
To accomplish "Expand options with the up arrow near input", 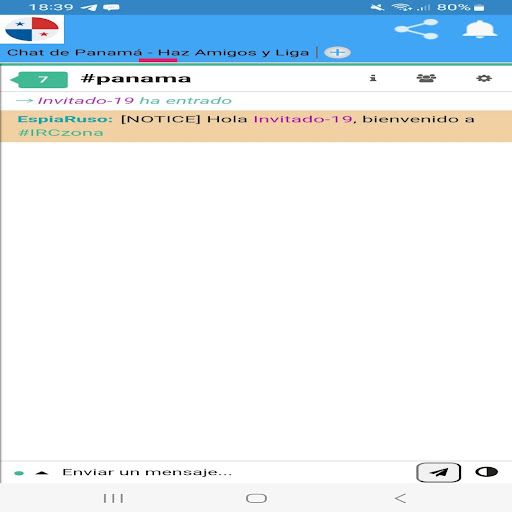I will click(42, 473).
